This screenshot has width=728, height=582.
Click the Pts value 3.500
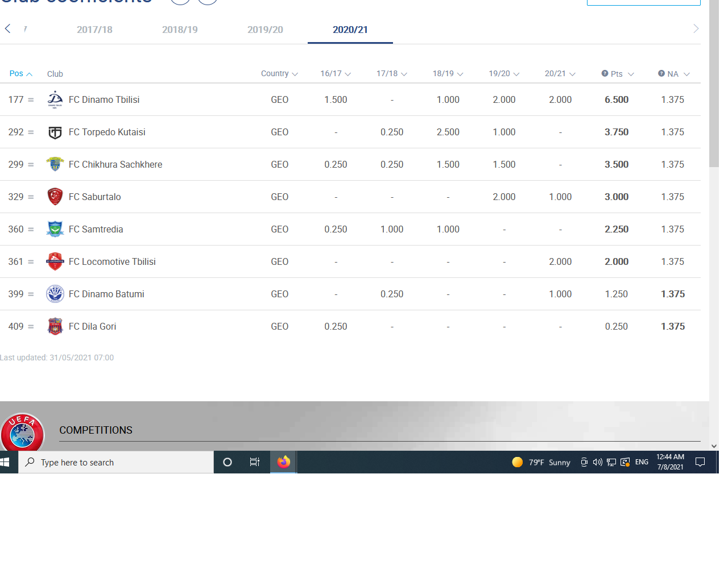617,164
